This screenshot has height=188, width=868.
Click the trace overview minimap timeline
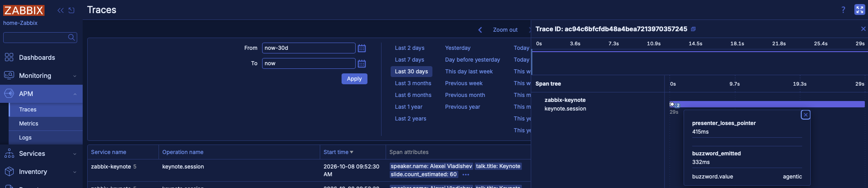pos(699,63)
